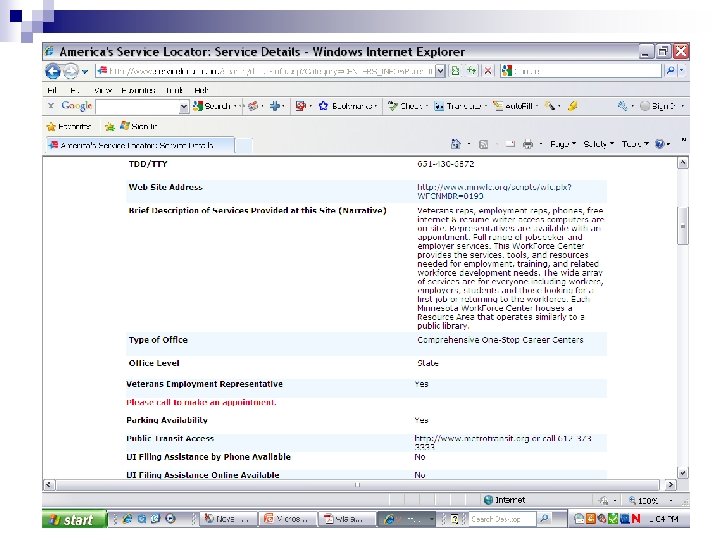
Task: Open the Favorites menu in menu bar
Action: point(138,90)
